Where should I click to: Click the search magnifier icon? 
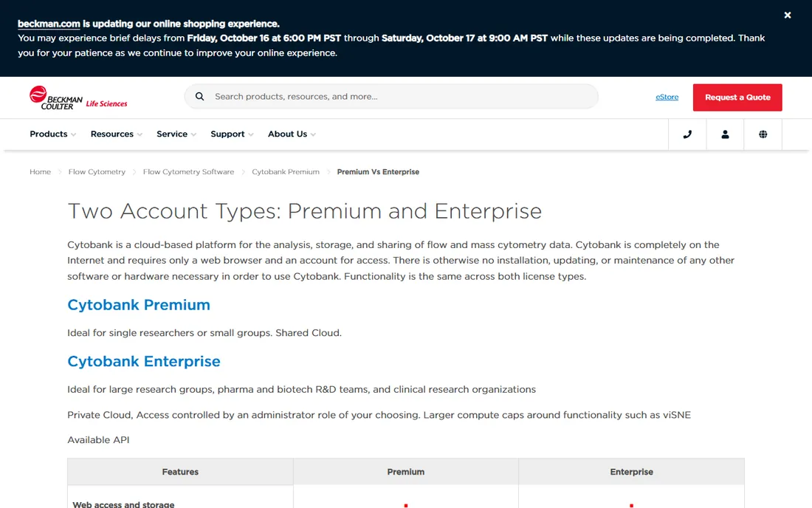click(x=199, y=96)
